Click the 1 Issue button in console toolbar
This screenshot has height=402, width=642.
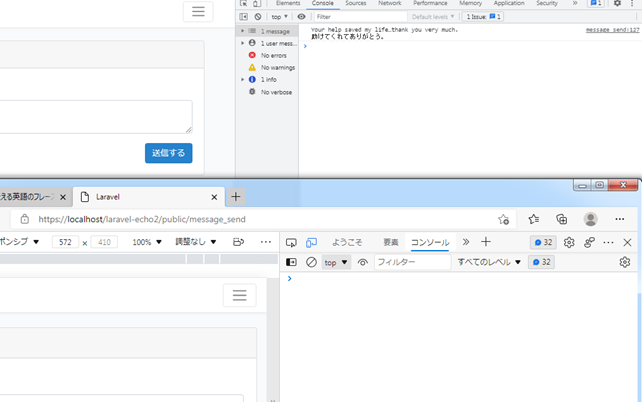click(x=483, y=17)
